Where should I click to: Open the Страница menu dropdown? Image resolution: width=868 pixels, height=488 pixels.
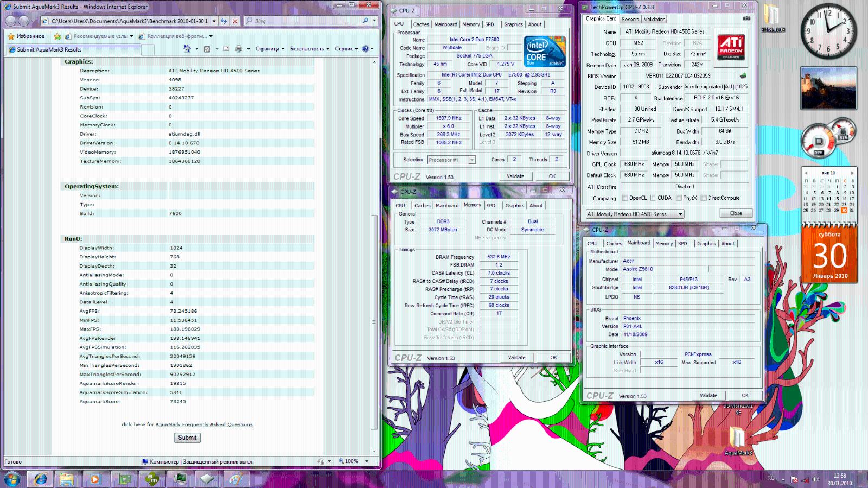click(x=270, y=49)
